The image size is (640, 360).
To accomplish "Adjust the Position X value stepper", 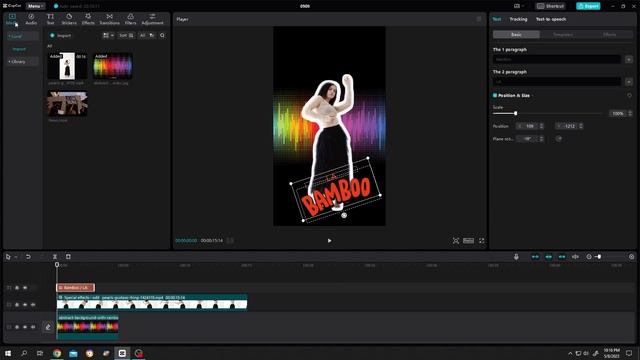I will coord(541,126).
